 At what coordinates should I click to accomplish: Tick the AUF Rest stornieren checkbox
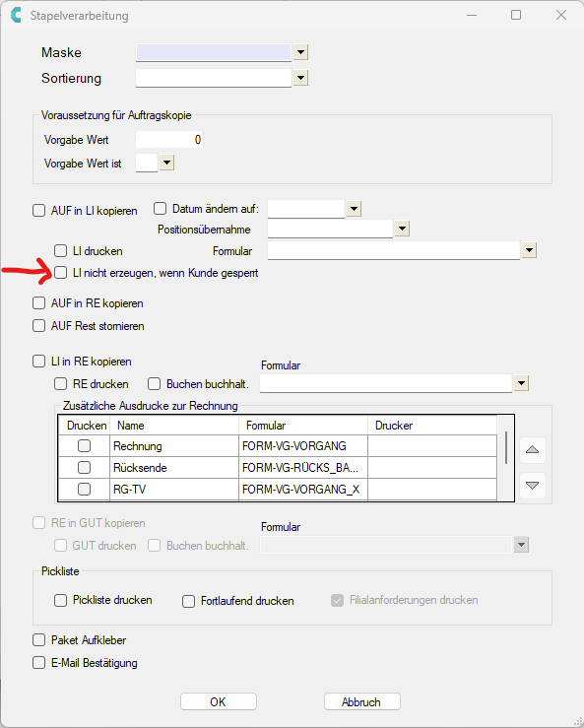[39, 326]
